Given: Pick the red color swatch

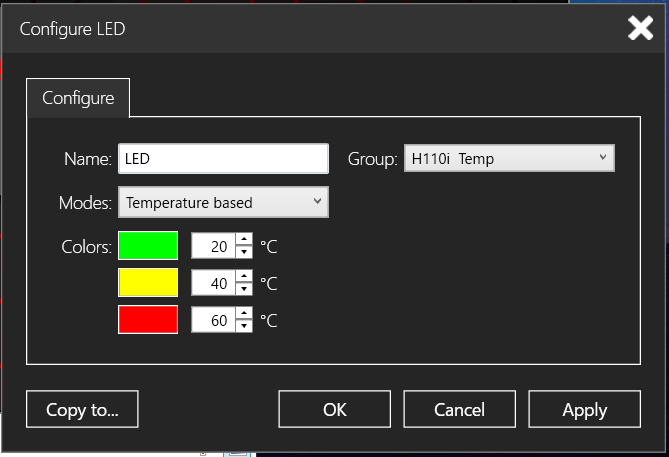Looking at the screenshot, I should pos(148,319).
